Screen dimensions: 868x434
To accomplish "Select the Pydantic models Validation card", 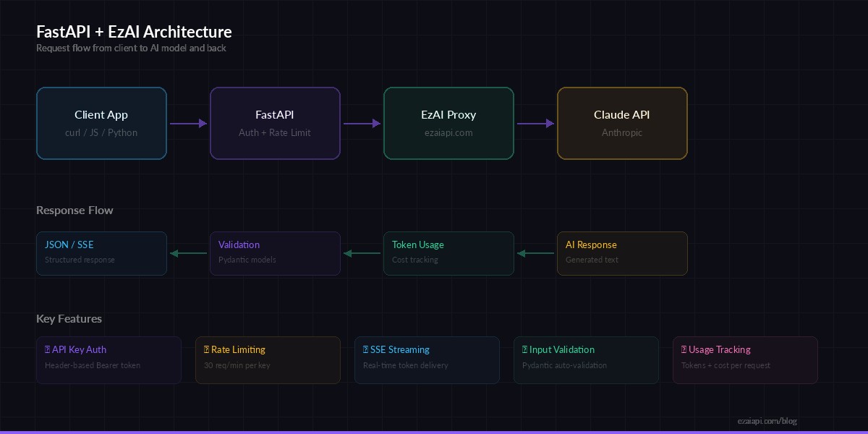I will pyautogui.click(x=275, y=253).
